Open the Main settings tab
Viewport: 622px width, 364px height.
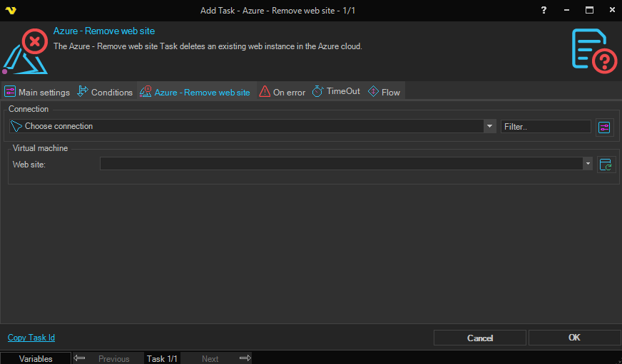click(x=37, y=92)
